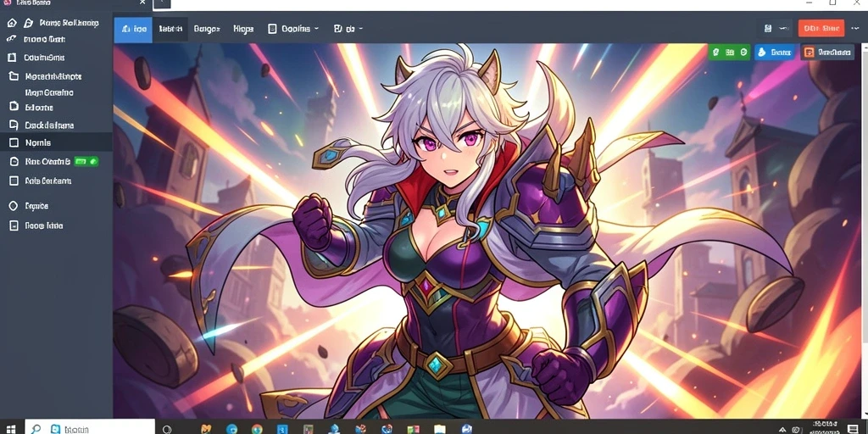Screen dimensions: 868x434
Task: Open the dark second tab beside the blue tab
Action: [170, 29]
